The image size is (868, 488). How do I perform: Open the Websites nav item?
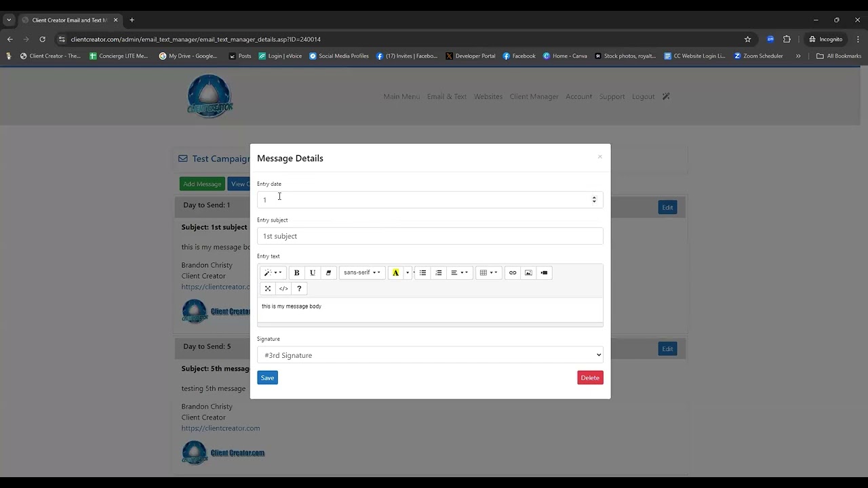488,96
